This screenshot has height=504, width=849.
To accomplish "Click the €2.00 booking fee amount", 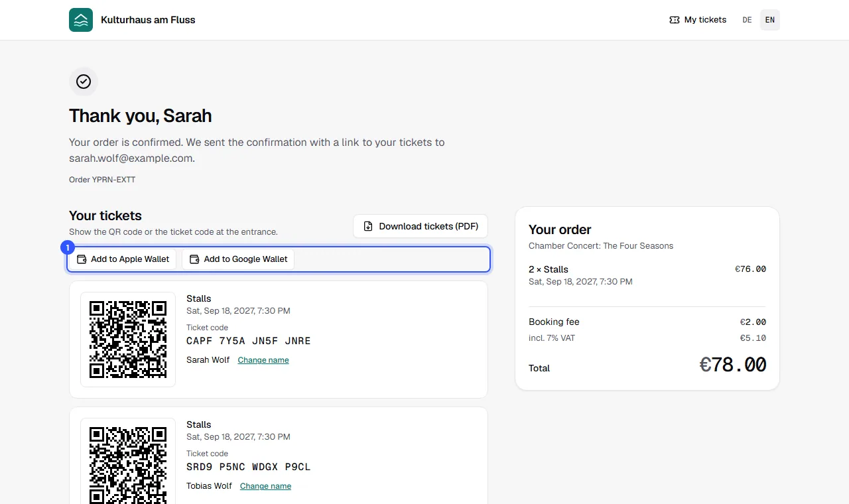I will pos(753,322).
